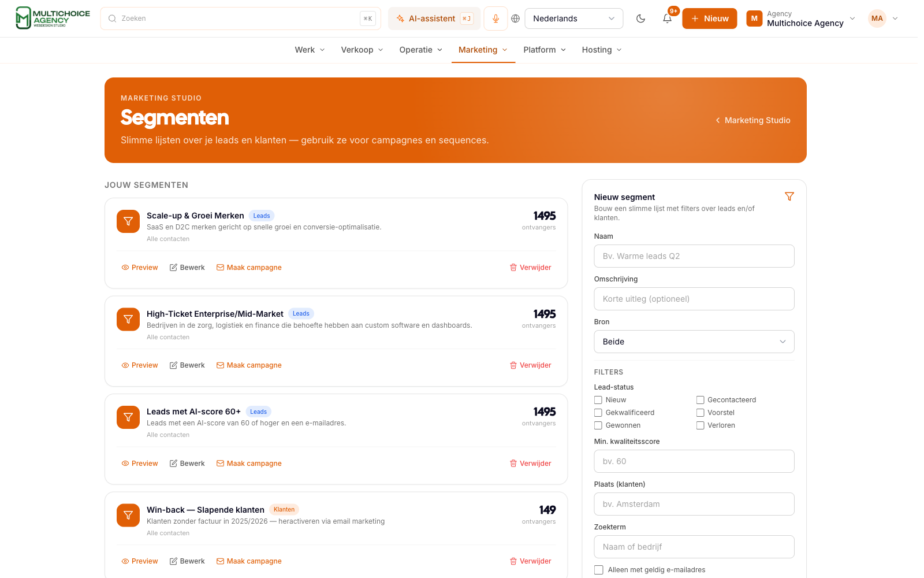Click the Zoeken search field

point(240,18)
